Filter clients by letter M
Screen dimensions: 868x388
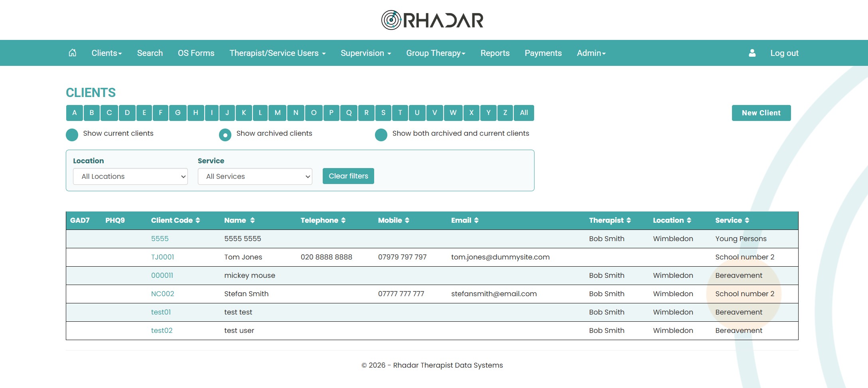(278, 113)
